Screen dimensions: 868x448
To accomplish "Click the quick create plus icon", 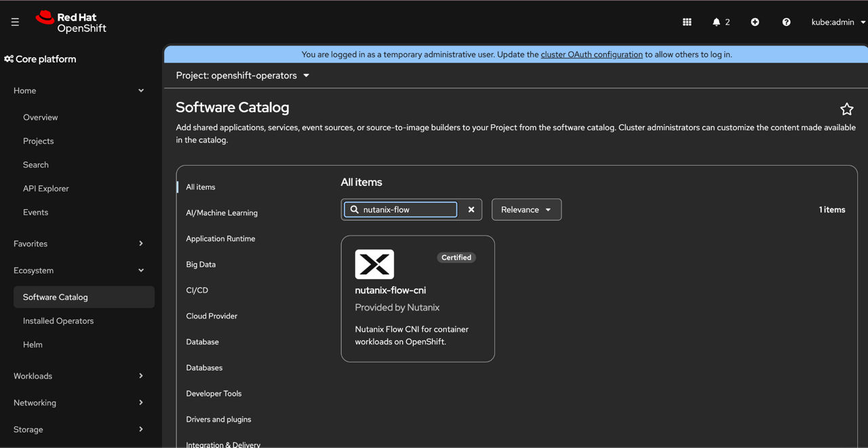I will point(755,22).
